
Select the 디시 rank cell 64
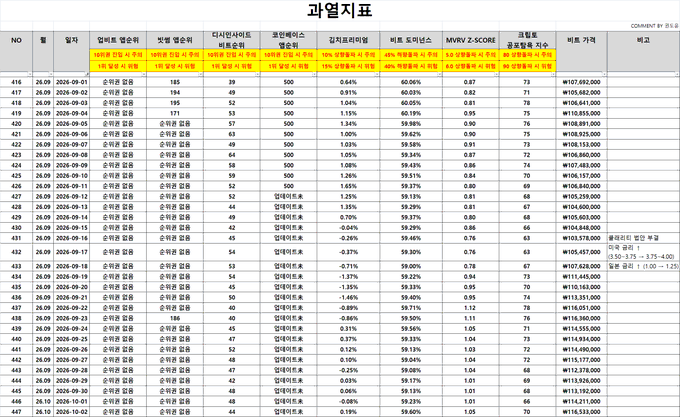(232, 155)
